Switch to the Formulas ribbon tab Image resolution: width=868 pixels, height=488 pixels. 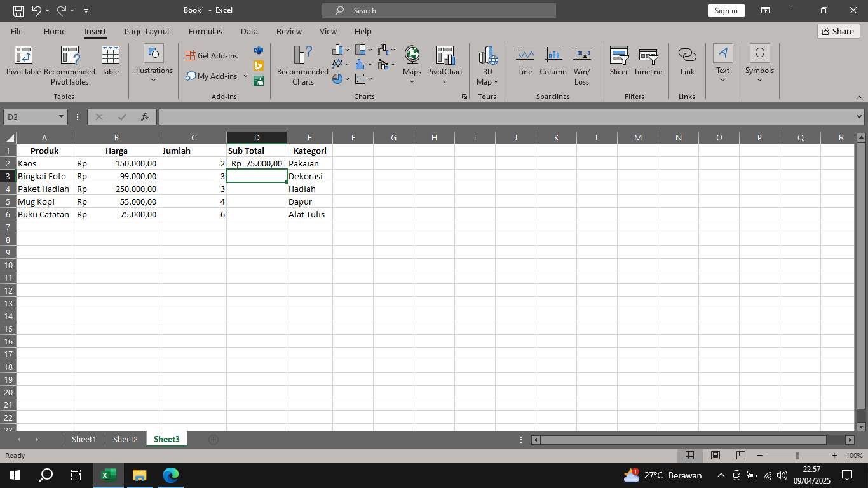205,31
